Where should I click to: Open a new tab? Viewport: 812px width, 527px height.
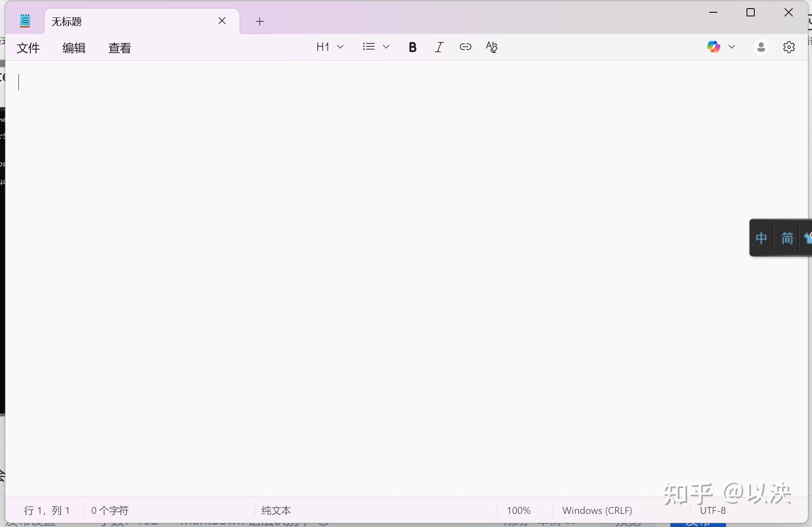tap(259, 21)
